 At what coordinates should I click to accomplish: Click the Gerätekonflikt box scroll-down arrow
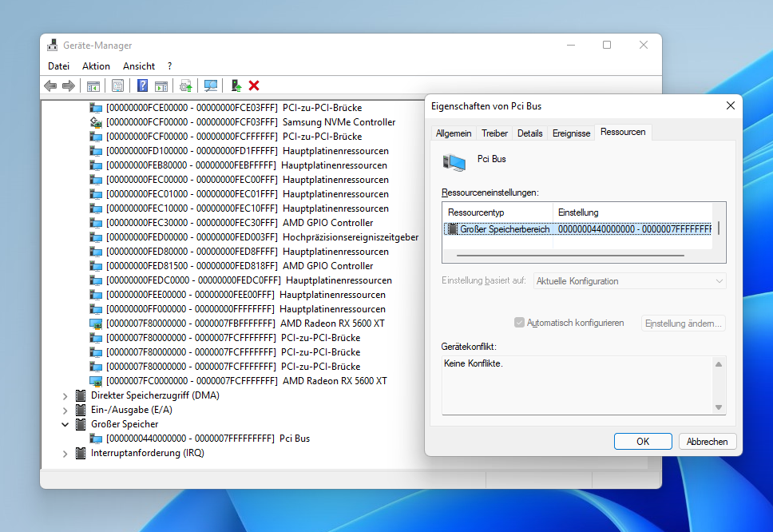click(719, 407)
